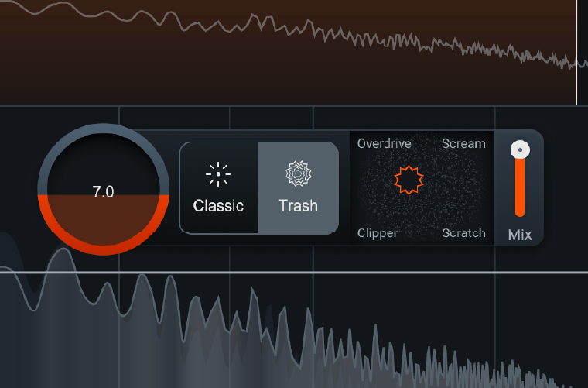Click the Clipper corner label

coord(378,233)
